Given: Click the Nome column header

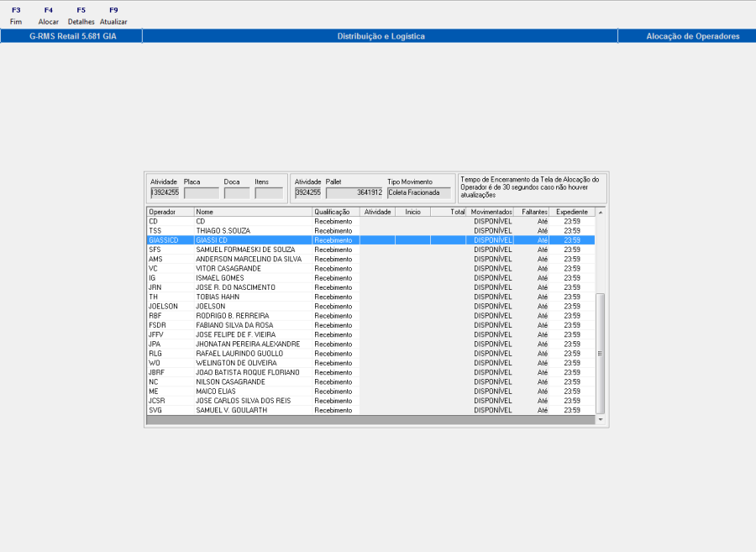Looking at the screenshot, I should pos(253,212).
